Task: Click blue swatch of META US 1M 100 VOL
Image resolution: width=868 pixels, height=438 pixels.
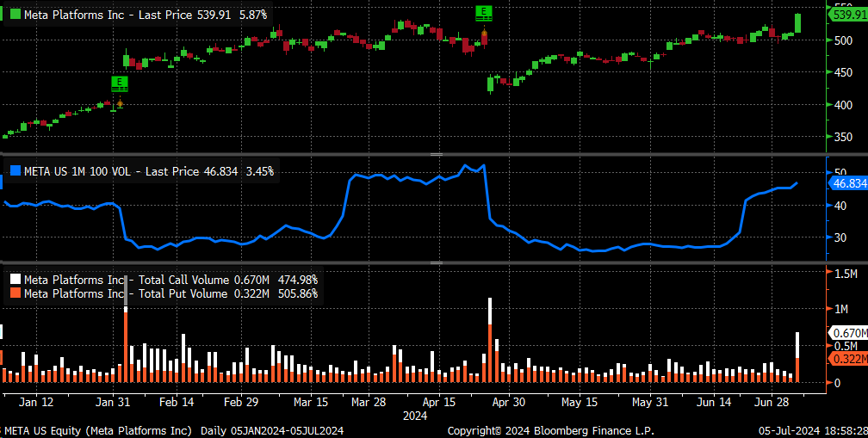Action: pos(15,171)
